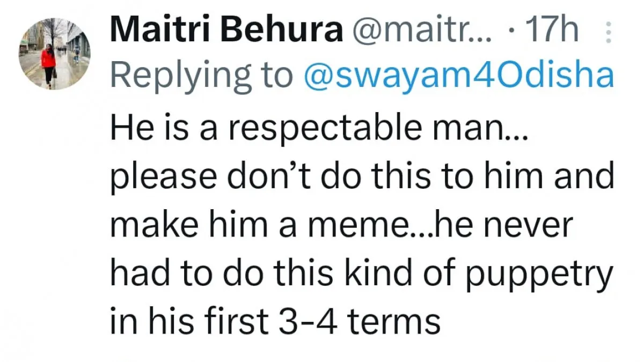The height and width of the screenshot is (362, 644).
Task: Click the line "He is a respectable man..."
Action: [319, 128]
